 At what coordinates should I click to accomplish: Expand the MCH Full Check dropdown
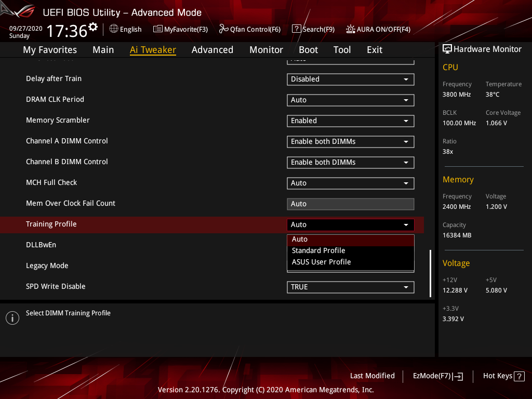tap(351, 183)
